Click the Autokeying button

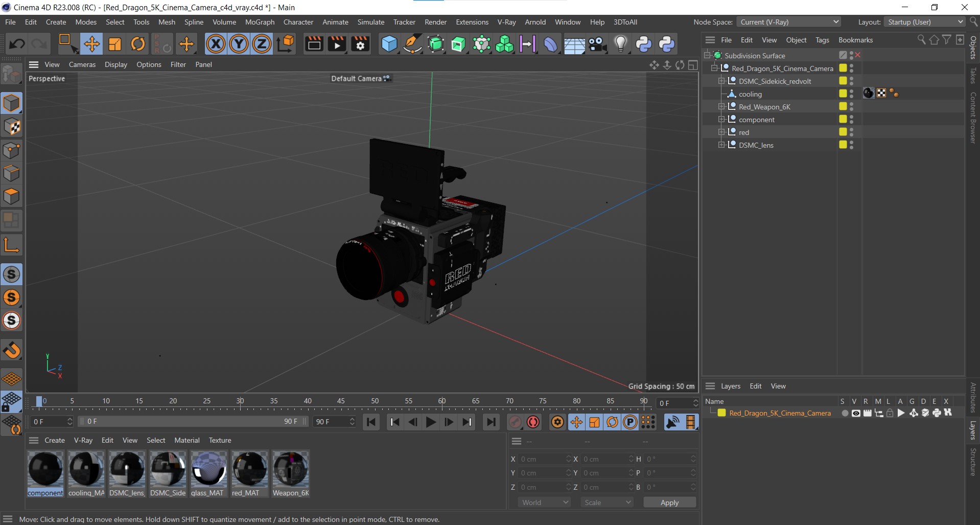[533, 422]
